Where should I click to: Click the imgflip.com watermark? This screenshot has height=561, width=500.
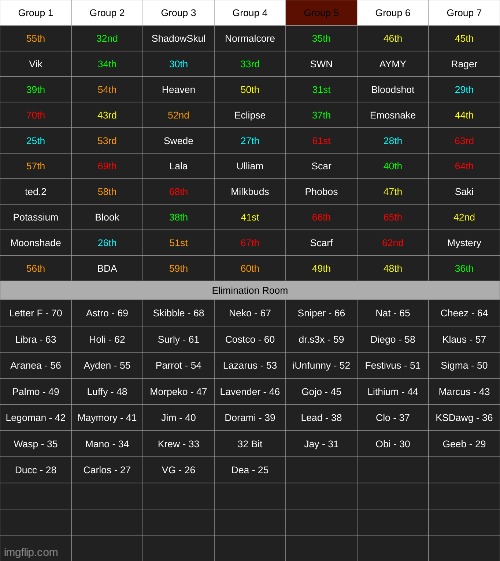click(x=31, y=552)
